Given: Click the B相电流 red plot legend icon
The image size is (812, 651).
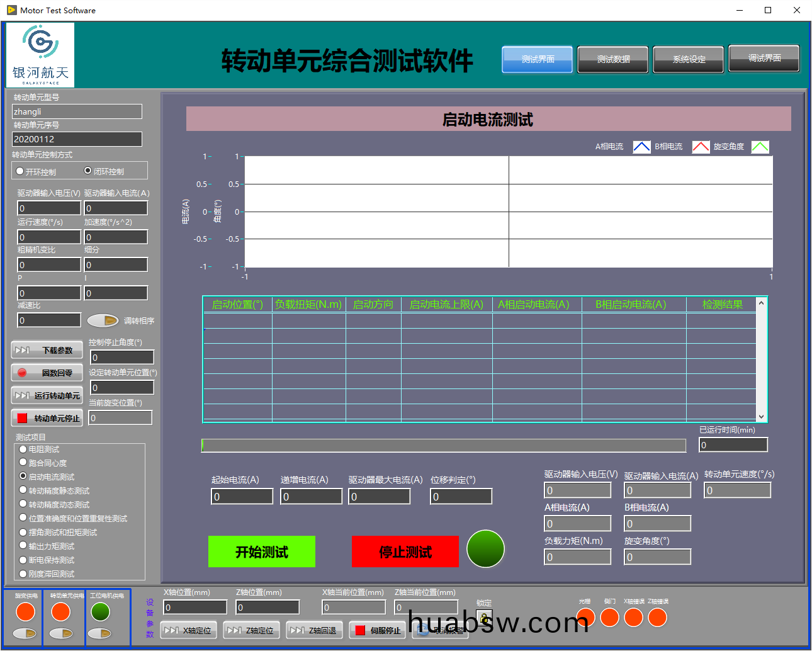Looking at the screenshot, I should coord(701,147).
